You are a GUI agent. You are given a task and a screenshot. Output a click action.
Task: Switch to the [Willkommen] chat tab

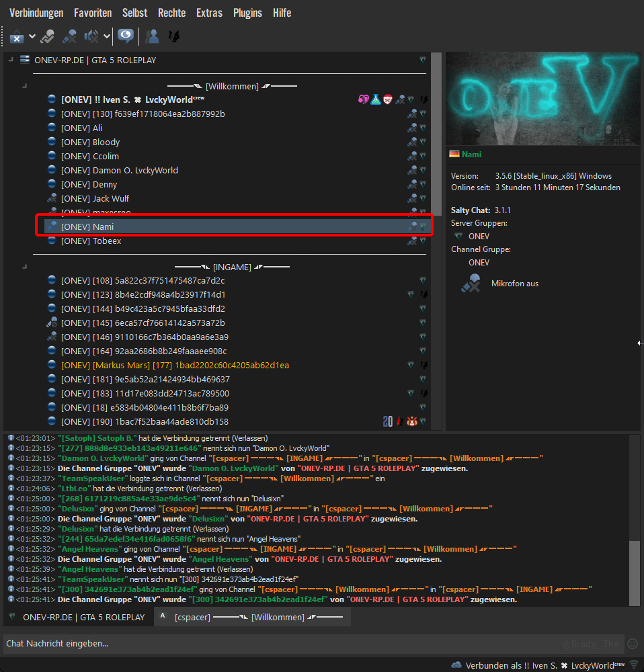[253, 617]
